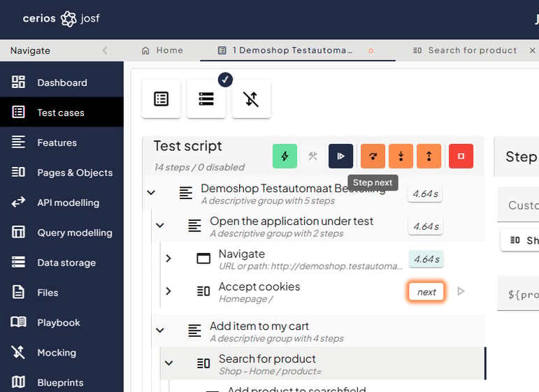The image size is (539, 392).
Task: Open Data storage in the sidebar
Action: [x=62, y=262]
